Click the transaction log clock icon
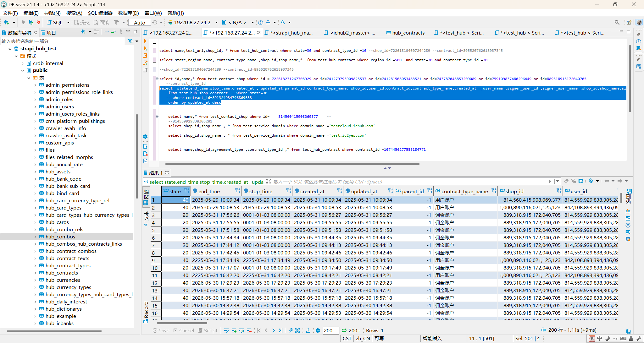Image resolution: width=644 pixels, height=343 pixels. 155,22
